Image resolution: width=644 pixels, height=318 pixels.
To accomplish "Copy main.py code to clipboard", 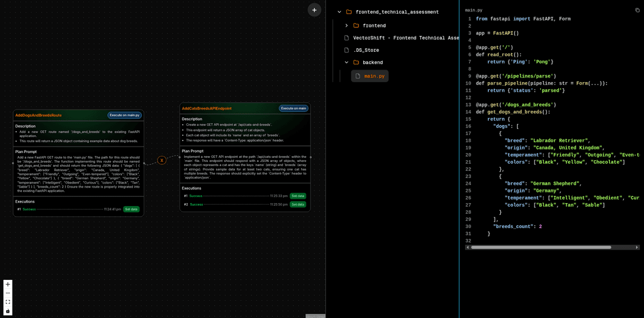I will [637, 10].
